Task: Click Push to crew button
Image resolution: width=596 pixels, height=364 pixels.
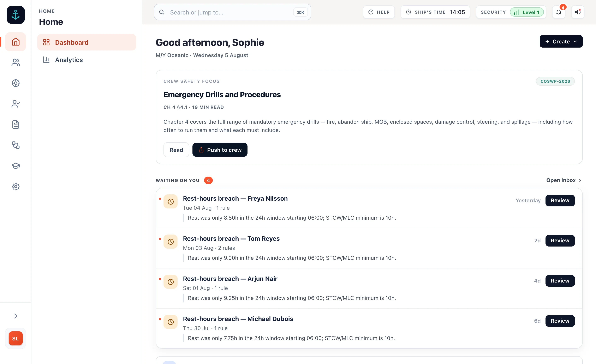Action: tap(220, 150)
